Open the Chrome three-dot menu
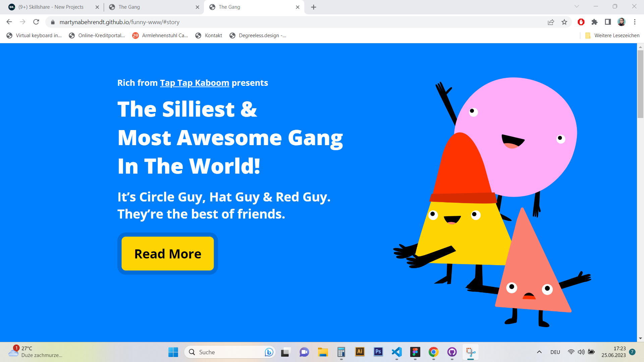This screenshot has height=362, width=644. tap(635, 22)
